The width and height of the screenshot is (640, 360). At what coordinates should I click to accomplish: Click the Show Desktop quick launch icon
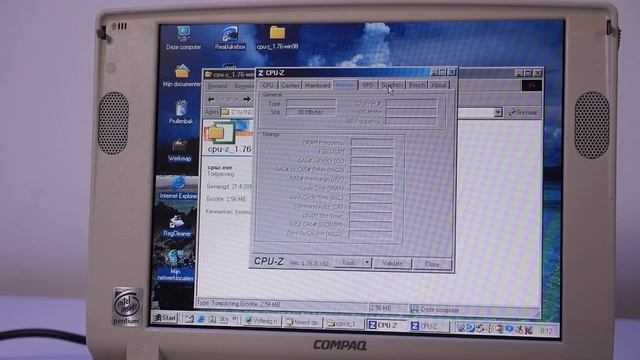coord(189,320)
